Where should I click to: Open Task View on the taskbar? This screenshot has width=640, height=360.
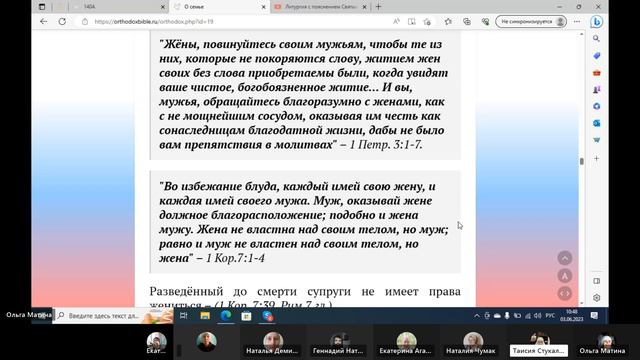[x=184, y=316]
